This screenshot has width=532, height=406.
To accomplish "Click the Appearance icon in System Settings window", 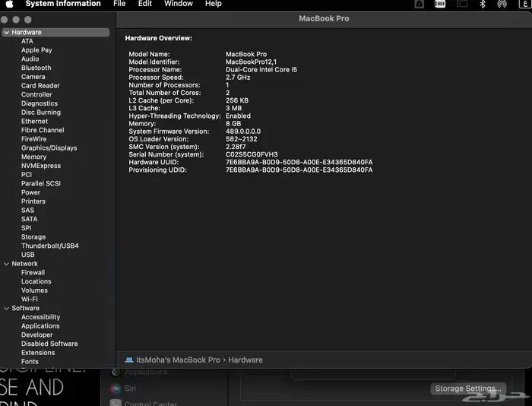I will [116, 372].
